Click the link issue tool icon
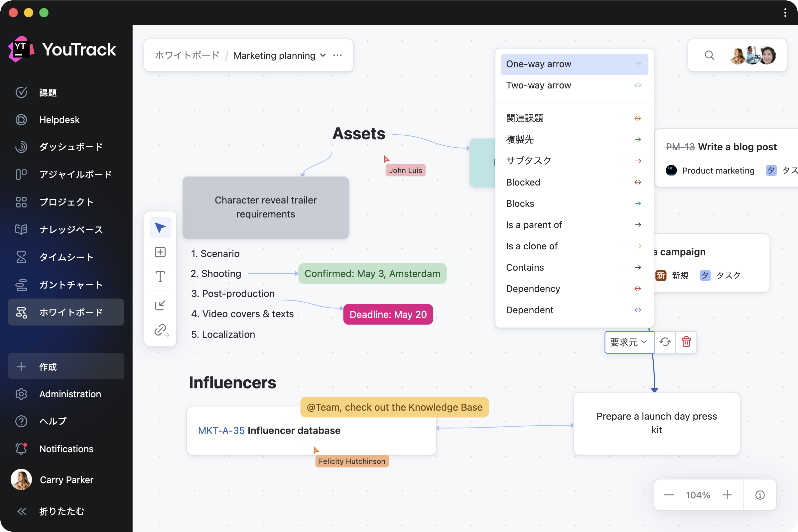This screenshot has width=798, height=532. [x=161, y=330]
